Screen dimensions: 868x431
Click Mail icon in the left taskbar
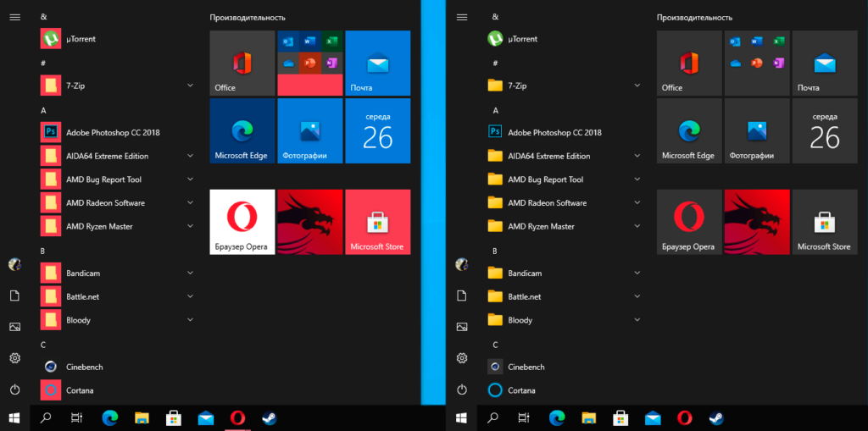coord(206,418)
